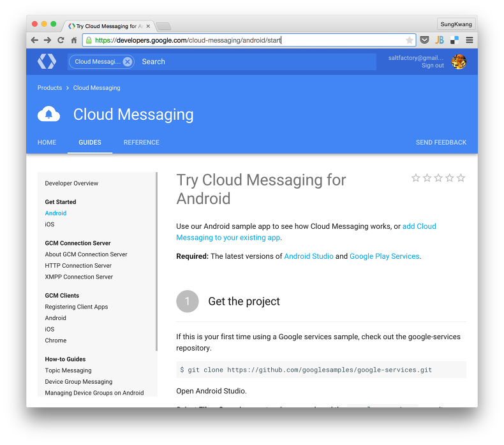Rate the page three stars
This screenshot has width=504, height=445.
click(438, 178)
